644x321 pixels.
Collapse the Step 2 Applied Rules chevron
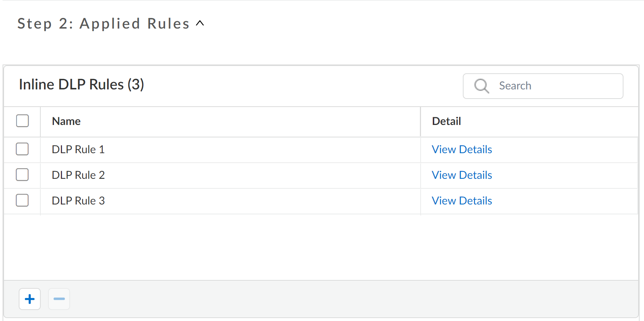point(200,23)
